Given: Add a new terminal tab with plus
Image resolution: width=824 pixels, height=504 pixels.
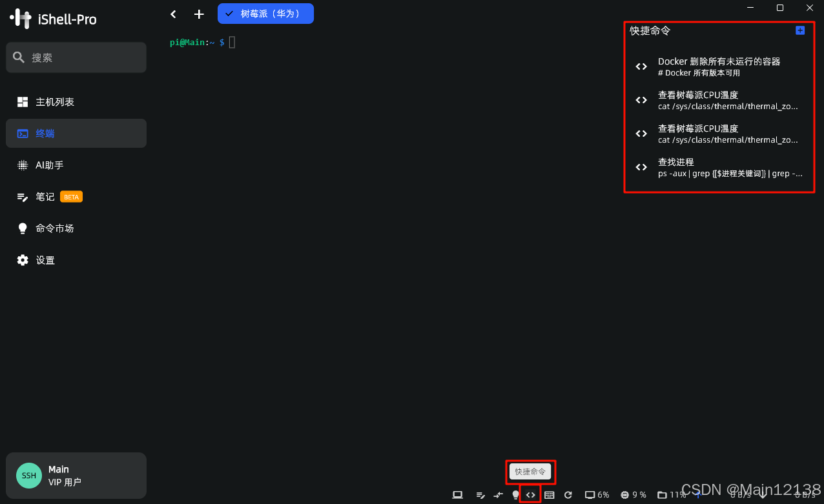Looking at the screenshot, I should pyautogui.click(x=199, y=14).
